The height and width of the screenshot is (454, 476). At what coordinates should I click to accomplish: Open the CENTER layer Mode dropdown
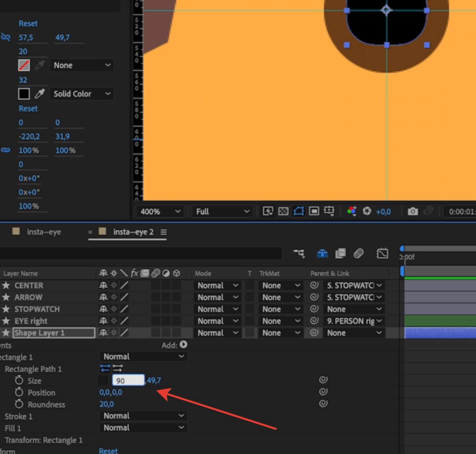pyautogui.click(x=217, y=285)
